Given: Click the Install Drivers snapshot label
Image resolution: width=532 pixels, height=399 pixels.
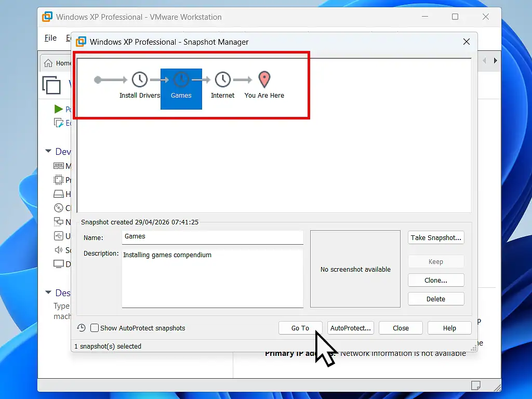Looking at the screenshot, I should [x=139, y=96].
